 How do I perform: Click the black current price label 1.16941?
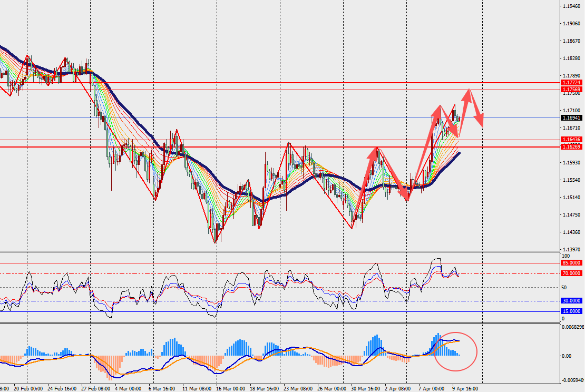[571, 119]
